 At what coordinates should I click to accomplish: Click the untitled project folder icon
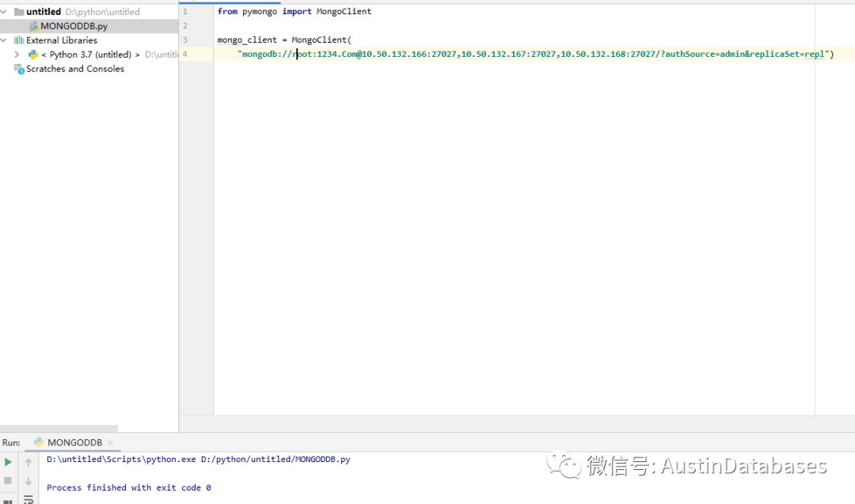pyautogui.click(x=19, y=11)
